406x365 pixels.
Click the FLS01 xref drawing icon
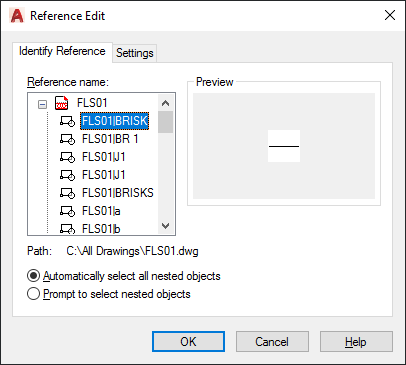click(62, 103)
